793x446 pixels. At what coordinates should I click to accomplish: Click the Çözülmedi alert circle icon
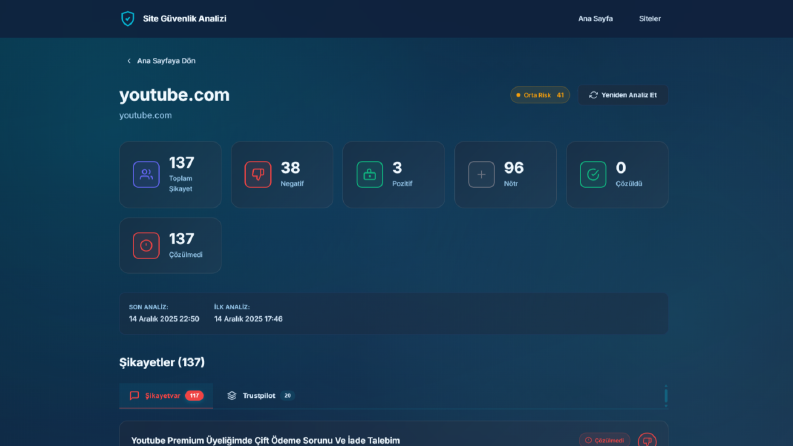coord(146,245)
